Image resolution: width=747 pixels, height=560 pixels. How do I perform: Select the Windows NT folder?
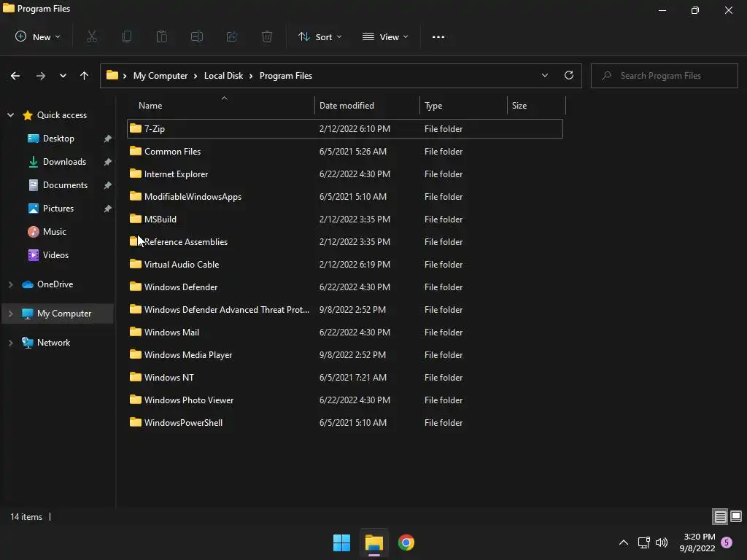[x=345, y=378]
